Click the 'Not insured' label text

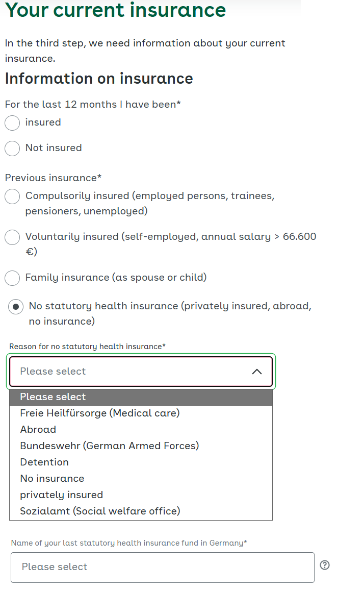point(54,148)
